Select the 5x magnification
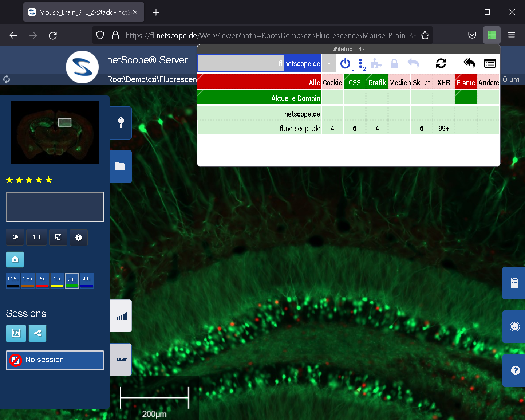Image resolution: width=525 pixels, height=420 pixels. pyautogui.click(x=43, y=281)
